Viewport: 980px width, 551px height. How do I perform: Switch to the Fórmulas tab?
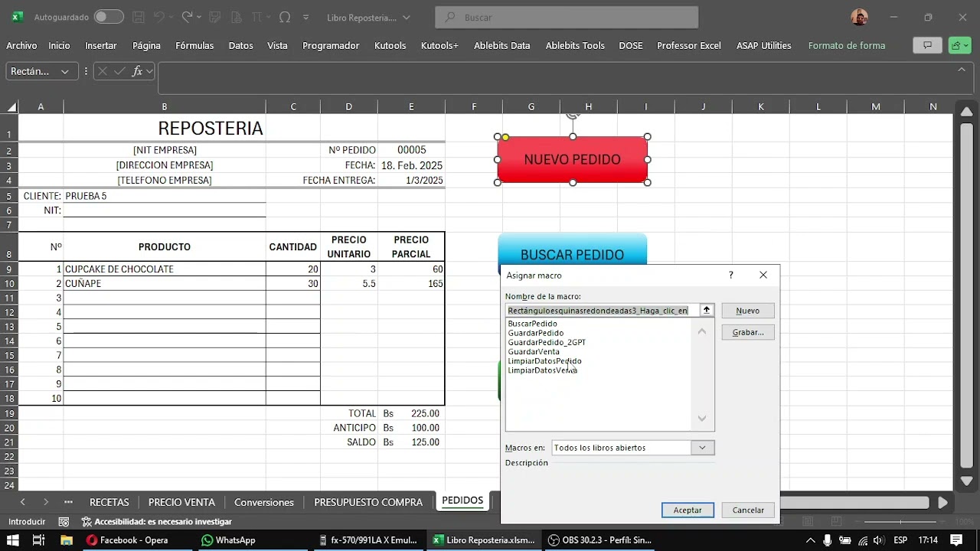click(x=194, y=45)
